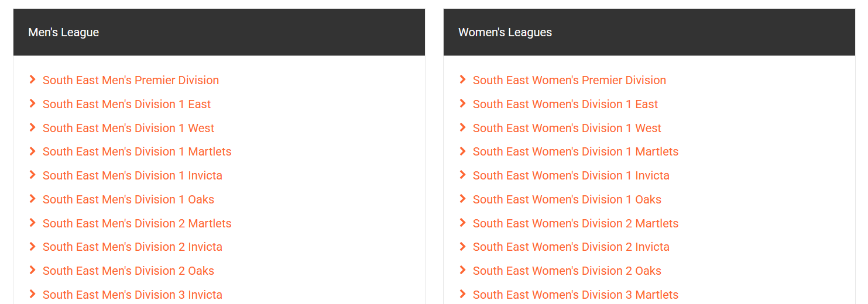Open South East Men's Division 2 Oaks

[x=128, y=271]
